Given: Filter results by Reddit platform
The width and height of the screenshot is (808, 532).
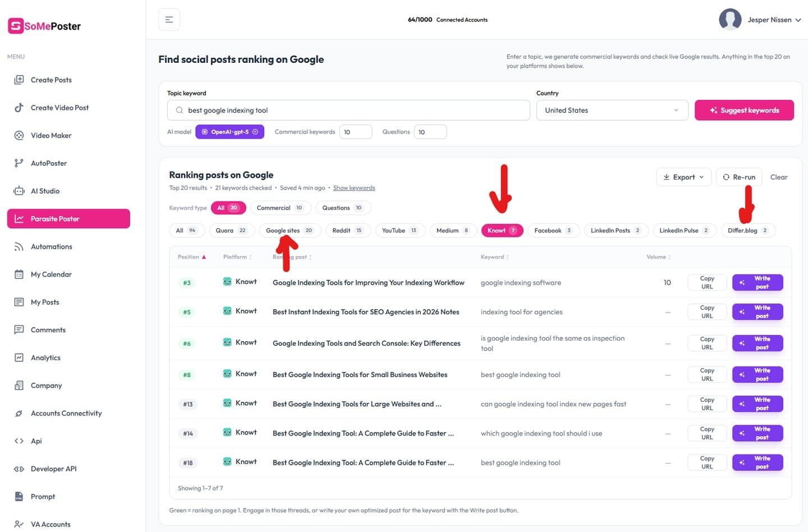Looking at the screenshot, I should point(347,231).
